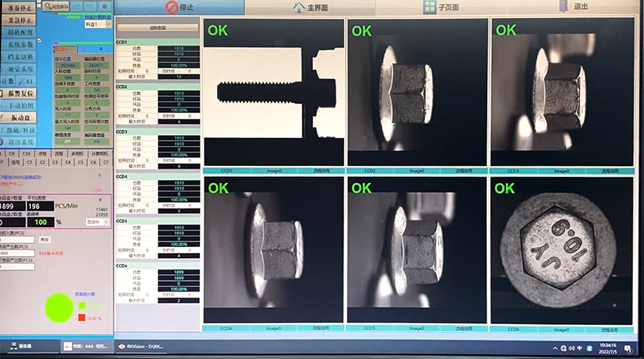Click the 清除数据 clear data button
Screen dimensions: 644x359
tap(158, 28)
